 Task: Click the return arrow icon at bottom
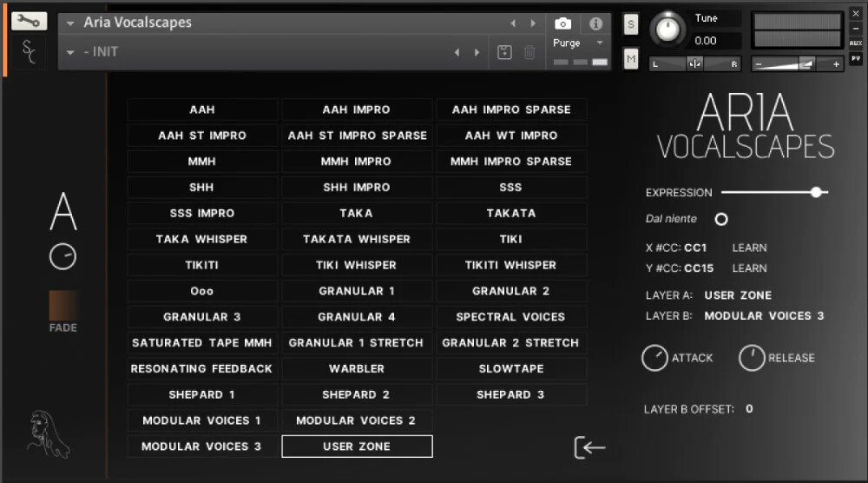point(589,447)
